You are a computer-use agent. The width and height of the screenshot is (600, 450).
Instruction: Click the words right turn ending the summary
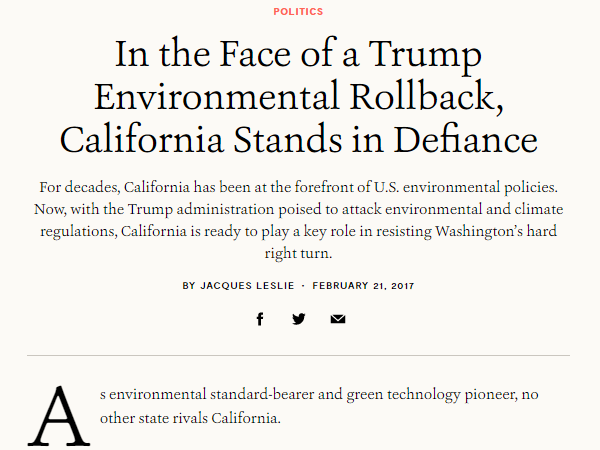300,251
